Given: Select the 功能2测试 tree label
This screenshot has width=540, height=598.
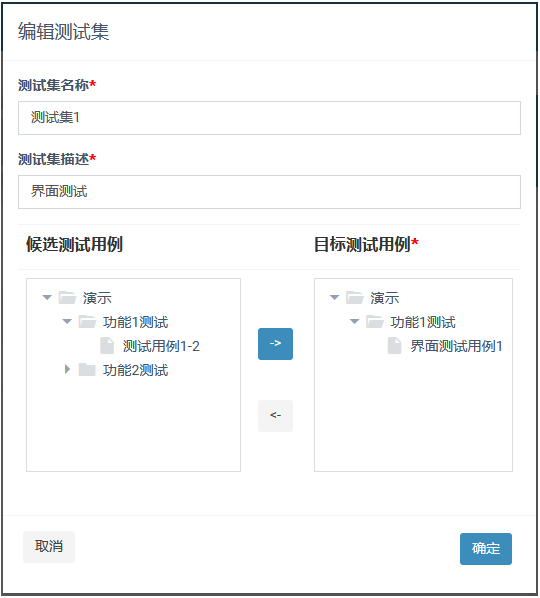Looking at the screenshot, I should (135, 370).
